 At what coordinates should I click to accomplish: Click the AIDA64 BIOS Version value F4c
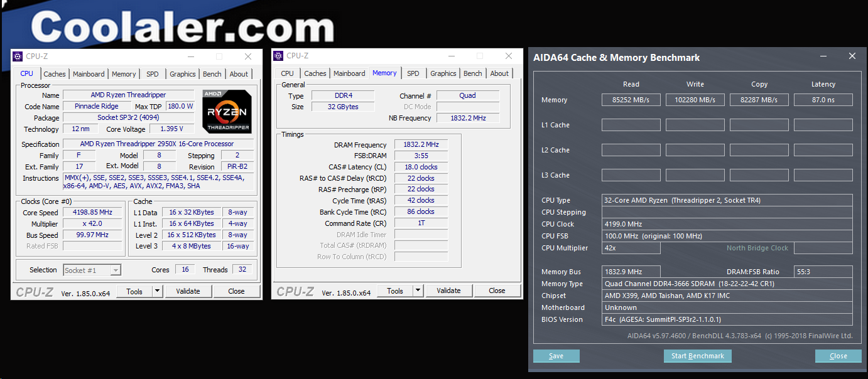coord(727,319)
